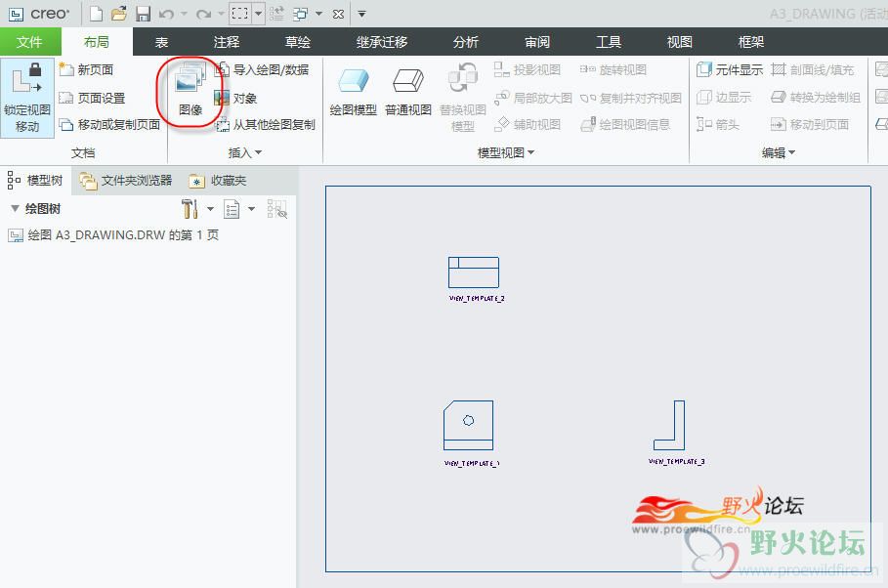This screenshot has width=888, height=588.
Task: Insert an 对象
Action: tap(236, 98)
